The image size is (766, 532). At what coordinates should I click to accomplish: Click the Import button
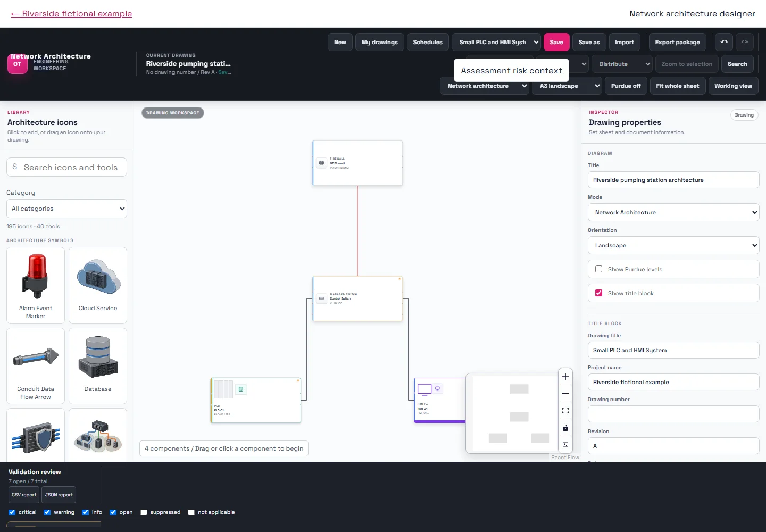624,42
